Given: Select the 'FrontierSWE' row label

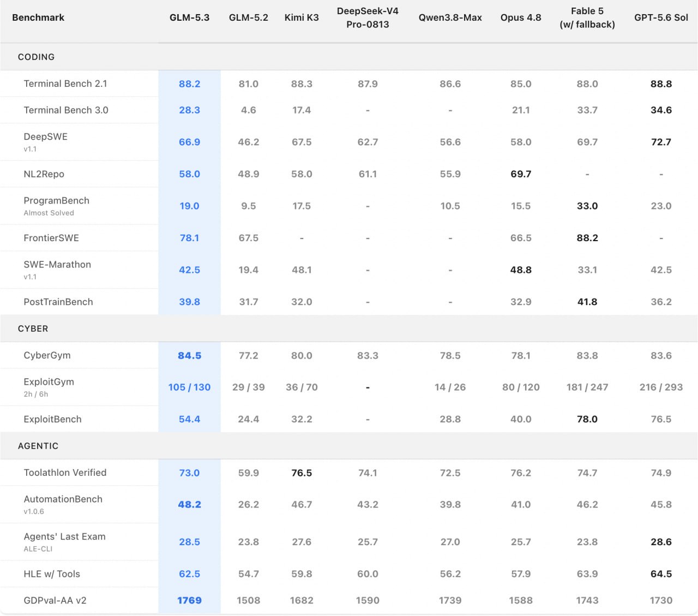Looking at the screenshot, I should (51, 238).
